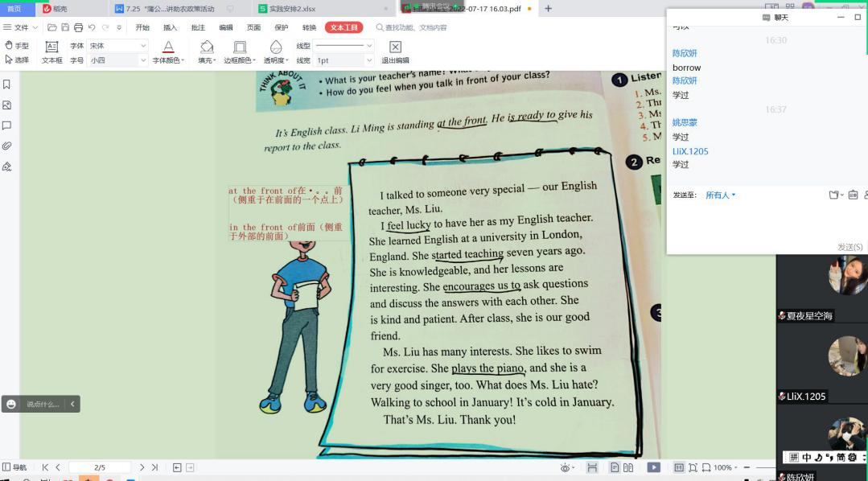Open the attachments paperclip icon in sidebar

coord(7,146)
